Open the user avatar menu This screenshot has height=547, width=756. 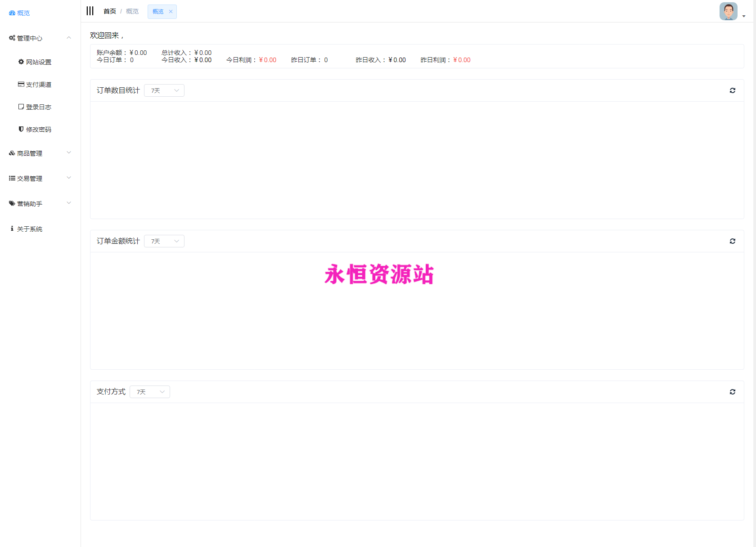click(729, 11)
